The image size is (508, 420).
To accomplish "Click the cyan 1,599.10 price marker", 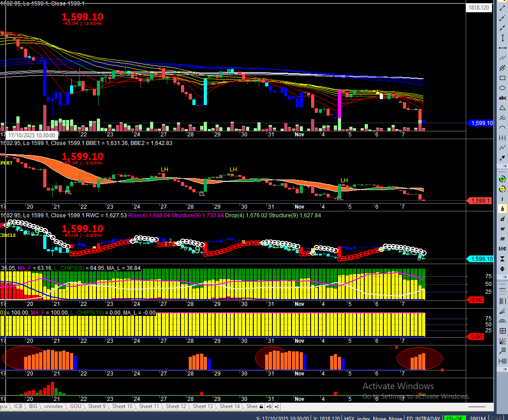I will tap(480, 259).
